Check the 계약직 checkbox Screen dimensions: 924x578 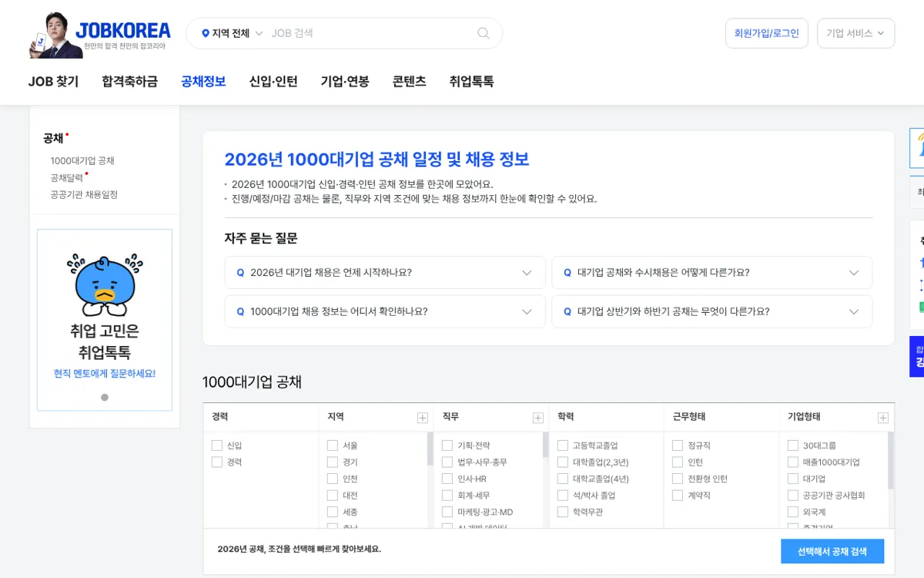tap(678, 496)
